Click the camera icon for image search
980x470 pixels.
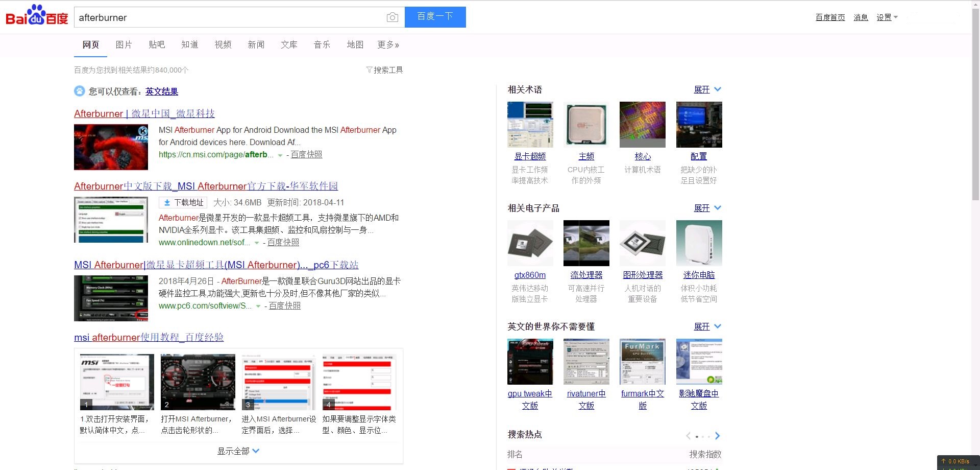392,17
